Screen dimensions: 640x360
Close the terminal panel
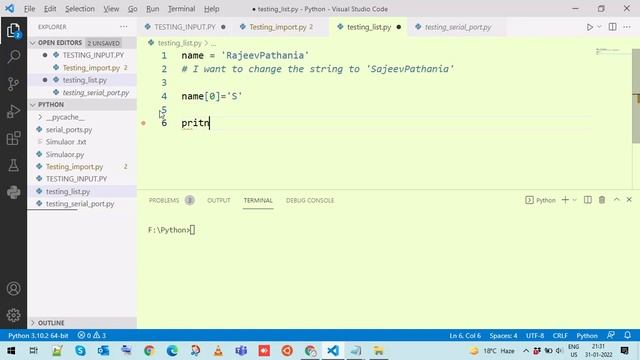(629, 200)
